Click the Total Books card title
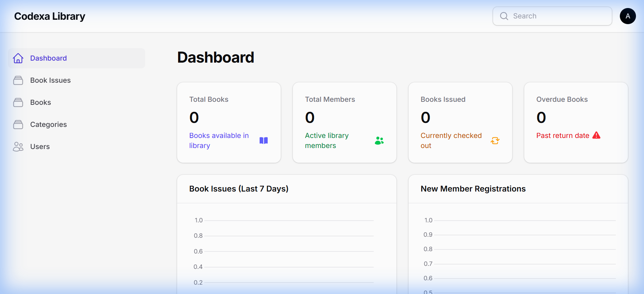Viewport: 644px width, 294px height. click(209, 99)
